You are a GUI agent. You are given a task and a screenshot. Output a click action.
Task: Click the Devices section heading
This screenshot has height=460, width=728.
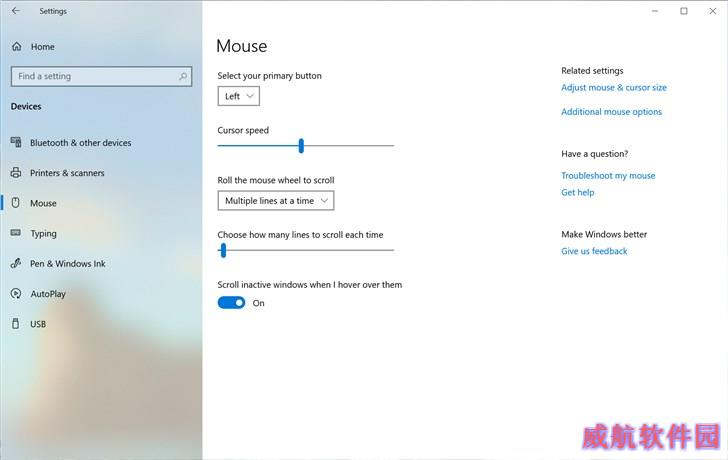click(x=26, y=106)
